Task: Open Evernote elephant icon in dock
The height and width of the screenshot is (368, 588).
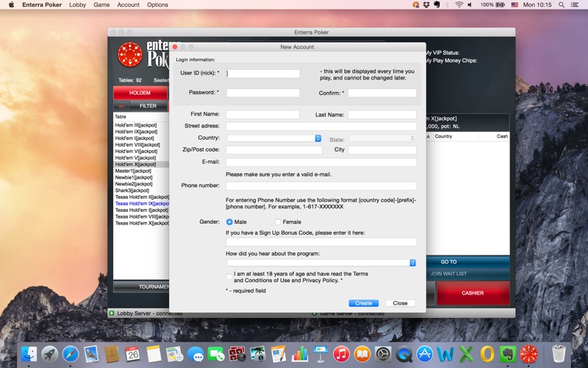Action: (x=508, y=354)
